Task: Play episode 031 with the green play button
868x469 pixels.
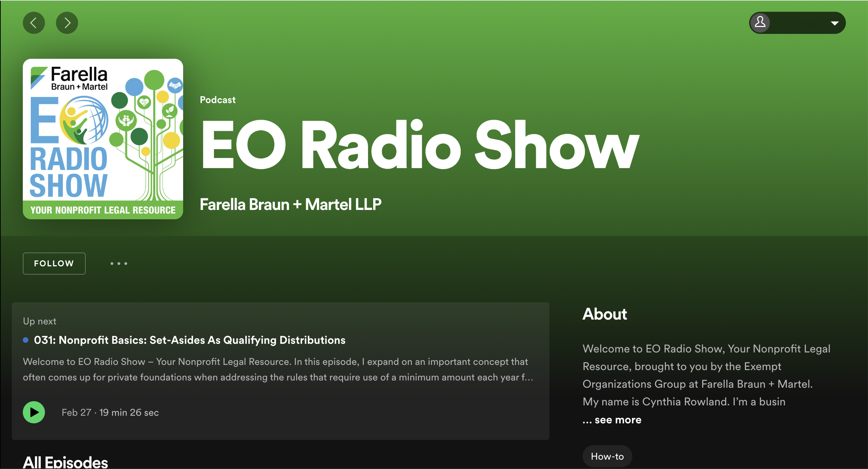Action: pos(34,412)
